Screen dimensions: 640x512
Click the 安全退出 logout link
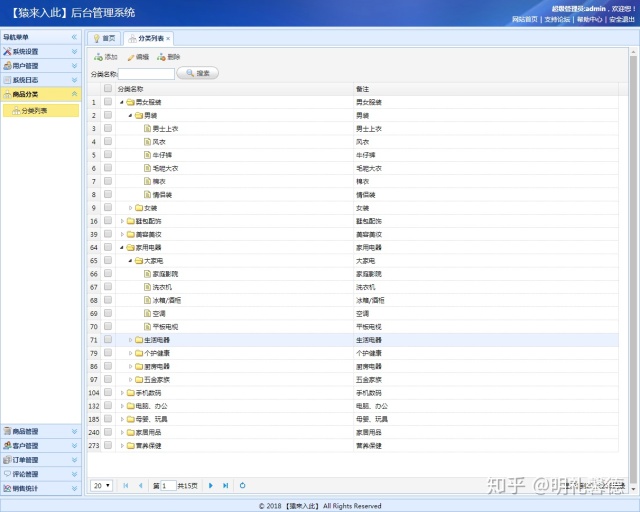[622, 19]
